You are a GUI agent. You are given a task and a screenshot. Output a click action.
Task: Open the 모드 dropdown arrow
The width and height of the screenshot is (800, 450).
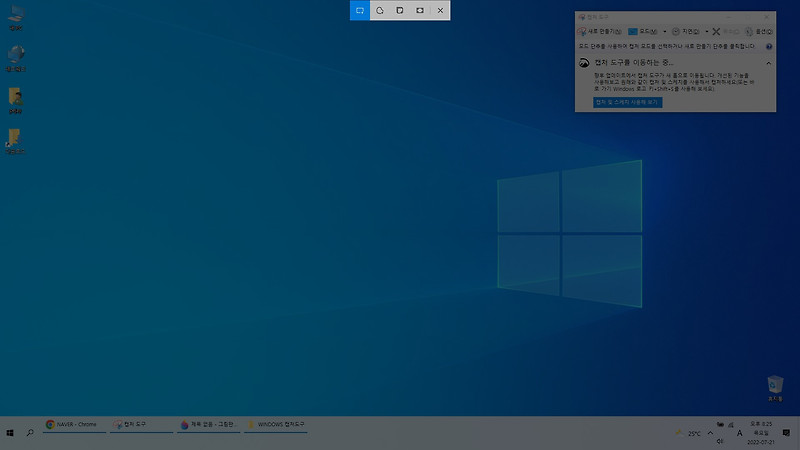tap(664, 32)
